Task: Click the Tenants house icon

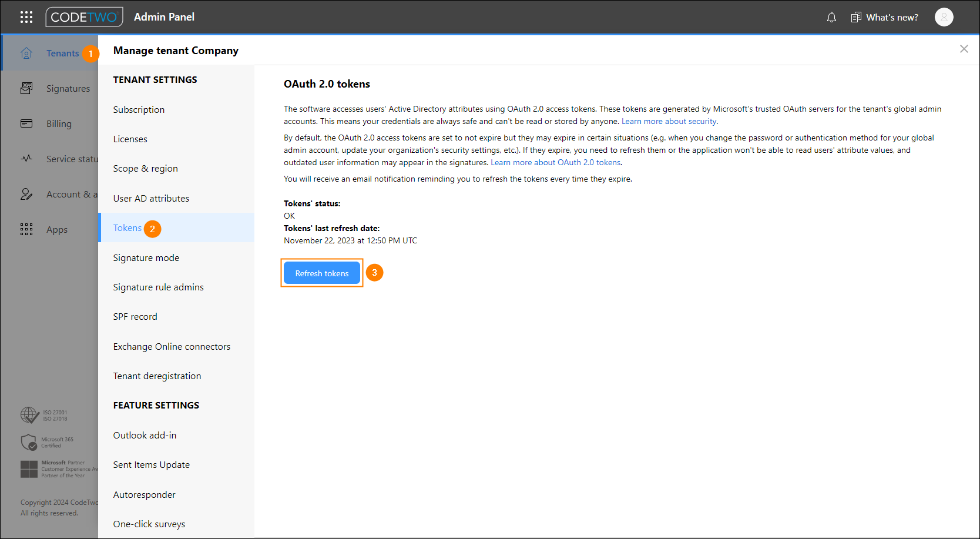Action: (26, 53)
